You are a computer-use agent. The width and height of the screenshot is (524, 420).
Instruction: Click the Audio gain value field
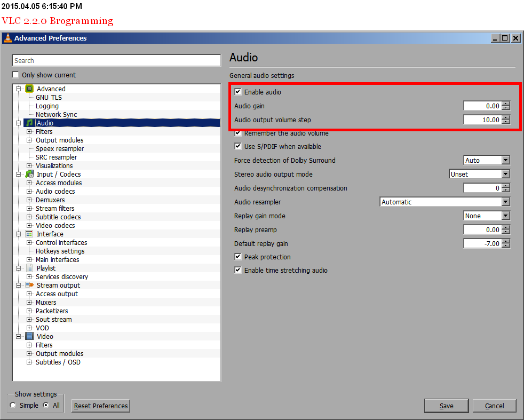[482, 106]
